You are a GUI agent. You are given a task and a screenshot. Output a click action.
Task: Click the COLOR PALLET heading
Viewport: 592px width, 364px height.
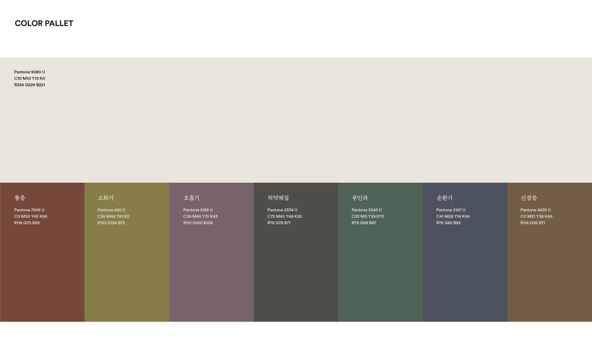(44, 23)
